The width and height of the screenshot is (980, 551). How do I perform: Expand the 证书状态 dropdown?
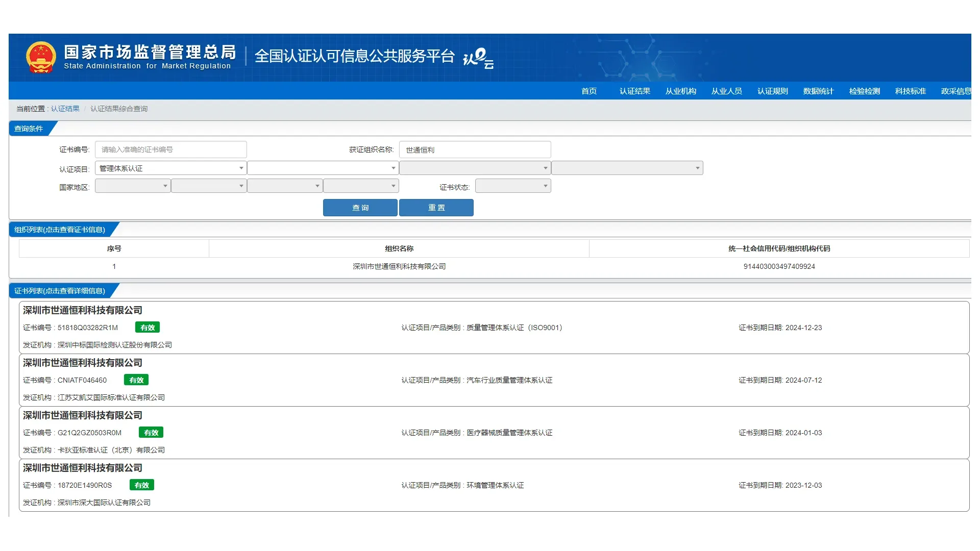(512, 186)
